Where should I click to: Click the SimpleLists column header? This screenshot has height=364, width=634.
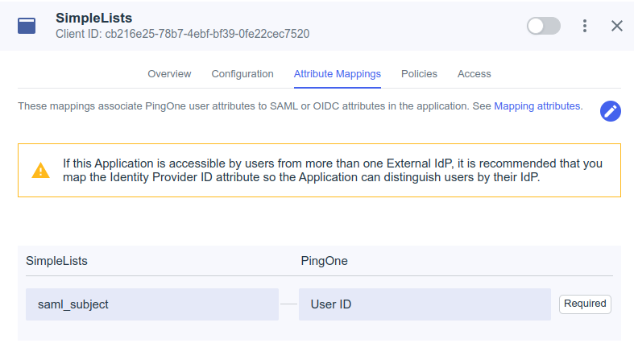click(x=56, y=261)
